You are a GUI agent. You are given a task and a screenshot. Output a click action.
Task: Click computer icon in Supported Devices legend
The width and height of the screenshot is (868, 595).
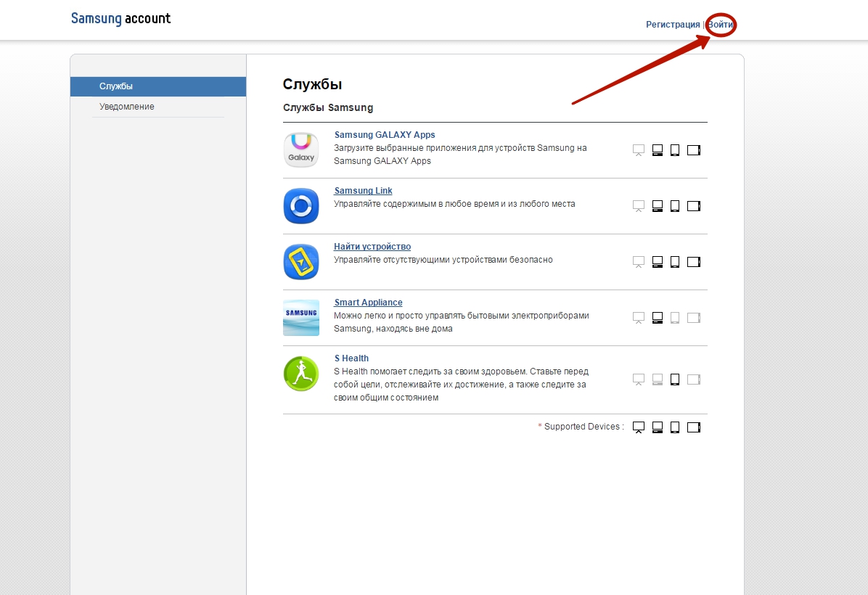click(658, 427)
